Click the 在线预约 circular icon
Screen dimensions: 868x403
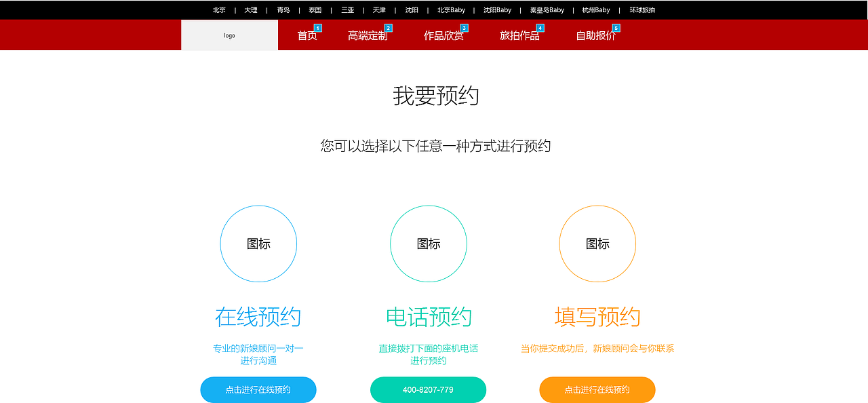click(x=258, y=244)
